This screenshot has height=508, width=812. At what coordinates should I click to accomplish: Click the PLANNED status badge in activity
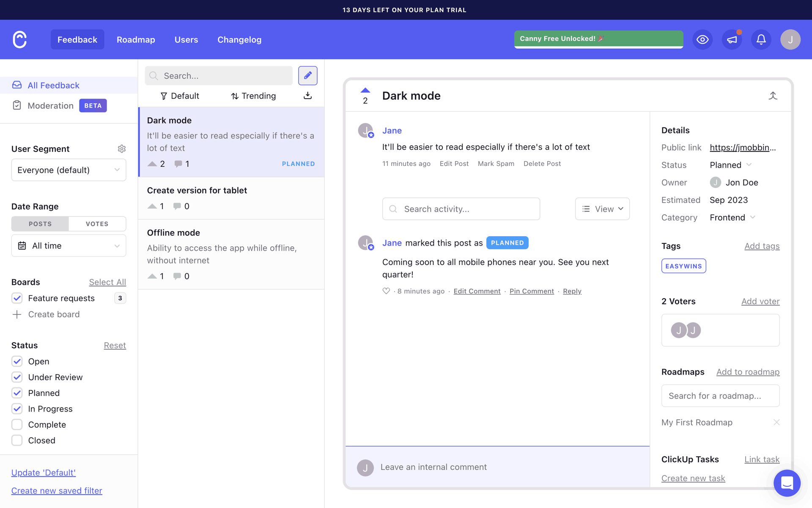click(x=507, y=243)
